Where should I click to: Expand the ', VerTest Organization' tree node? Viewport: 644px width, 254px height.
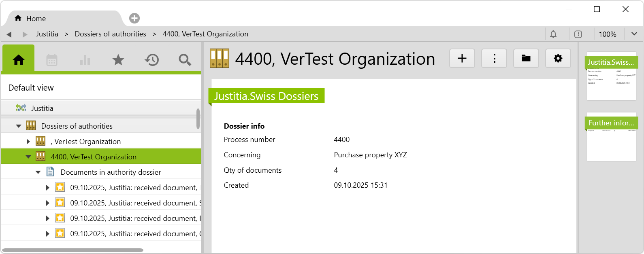pyautogui.click(x=28, y=142)
